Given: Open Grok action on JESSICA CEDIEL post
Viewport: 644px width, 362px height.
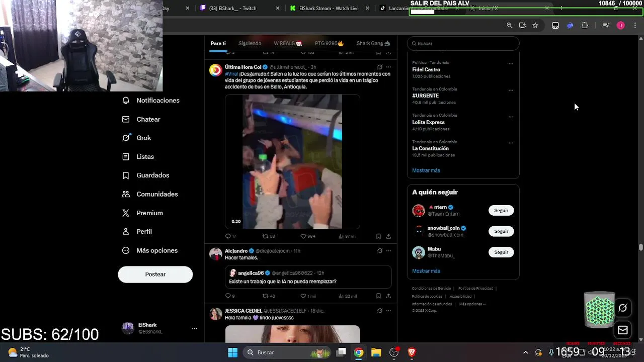Looking at the screenshot, I should [379, 311].
